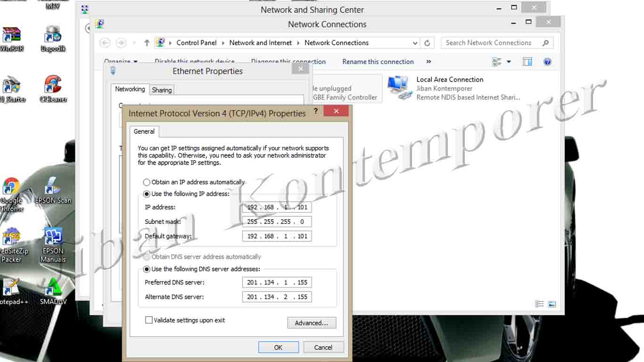Viewport: 644px width, 362px height.
Task: Close the IPv4 Properties dialog
Action: click(x=336, y=111)
